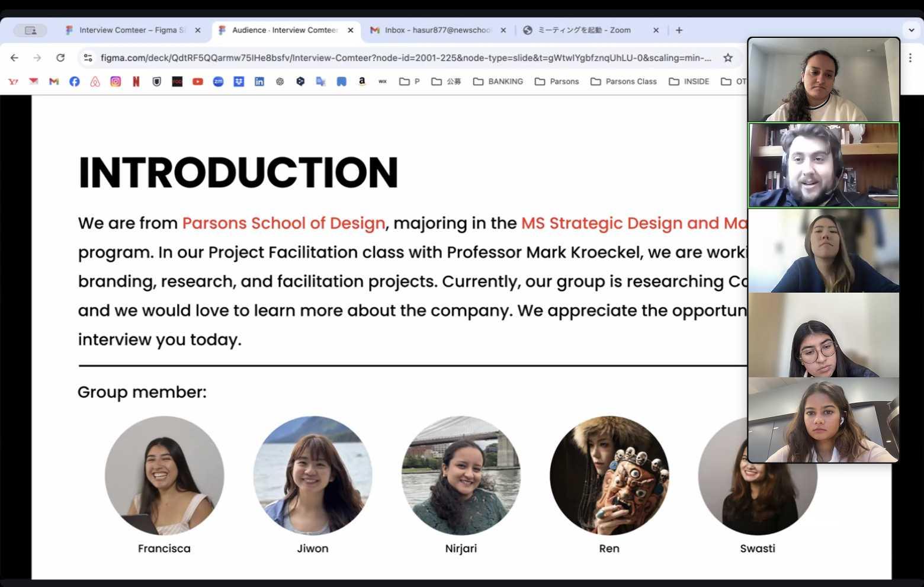Click the INTRODUCTION slide heading
This screenshot has height=587, width=924.
coord(238,172)
